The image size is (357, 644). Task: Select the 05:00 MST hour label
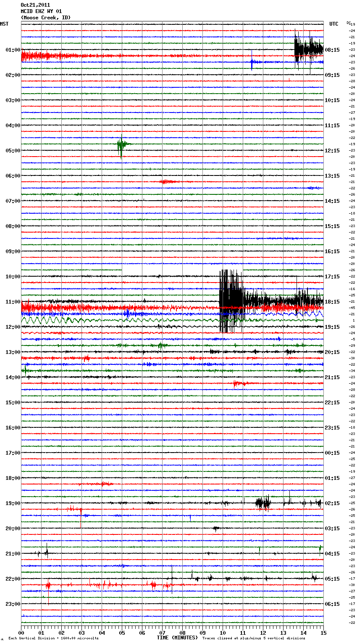point(13,151)
